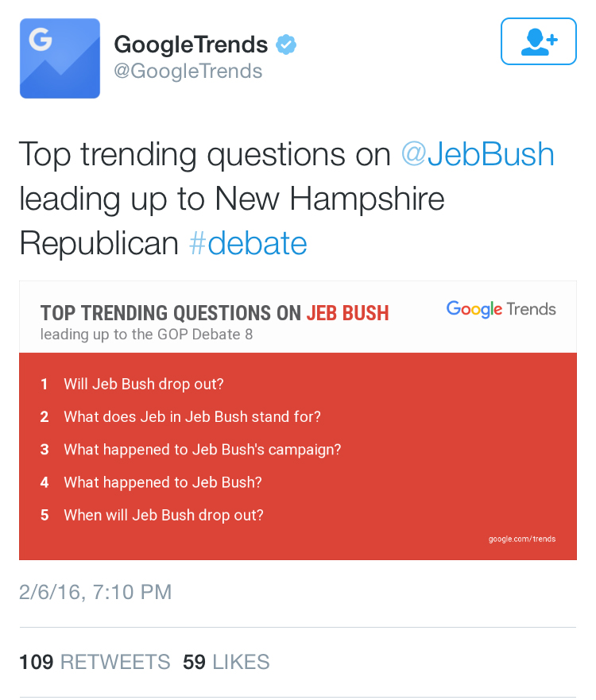Click question 1 'Will Jeb Bush drop out?'
The width and height of the screenshot is (596, 700).
point(144,385)
